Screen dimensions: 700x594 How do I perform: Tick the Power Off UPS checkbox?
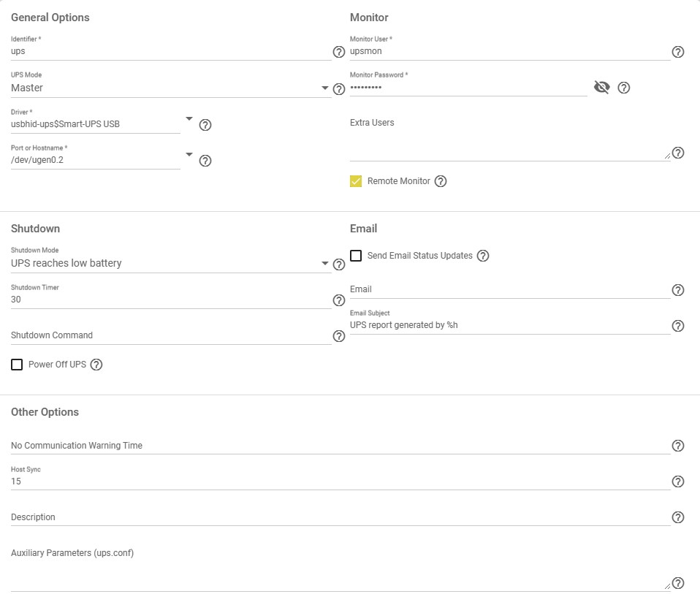coord(17,364)
